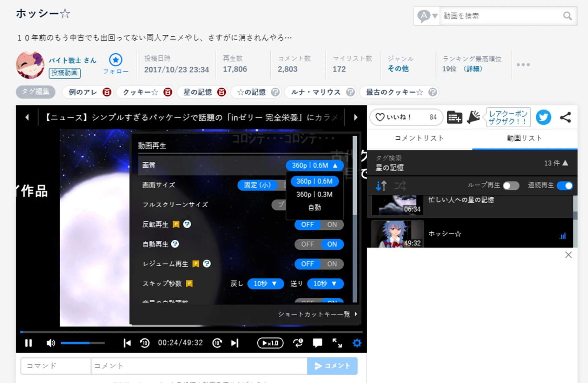This screenshot has width=588, height=383.
Task: Mute the volume speaker icon
Action: [x=51, y=343]
